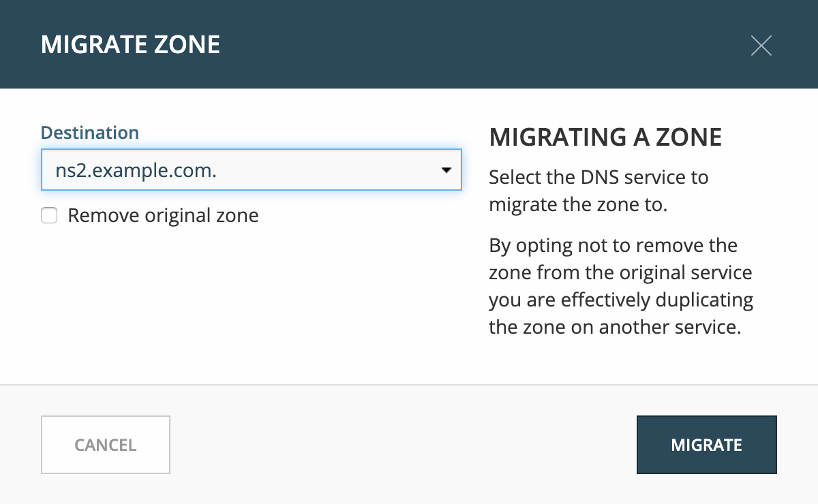Click the MIGRATING A ZONE help heading

605,138
